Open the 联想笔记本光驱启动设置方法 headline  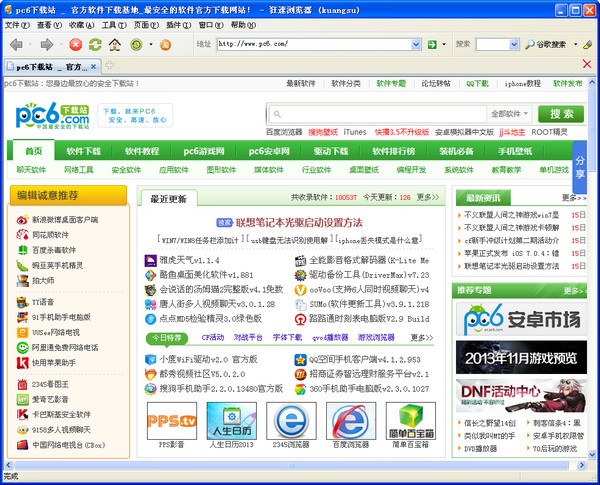(x=299, y=223)
